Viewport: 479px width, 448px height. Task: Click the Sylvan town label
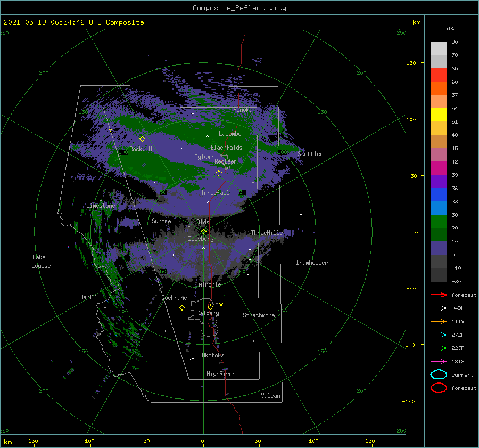(x=204, y=157)
